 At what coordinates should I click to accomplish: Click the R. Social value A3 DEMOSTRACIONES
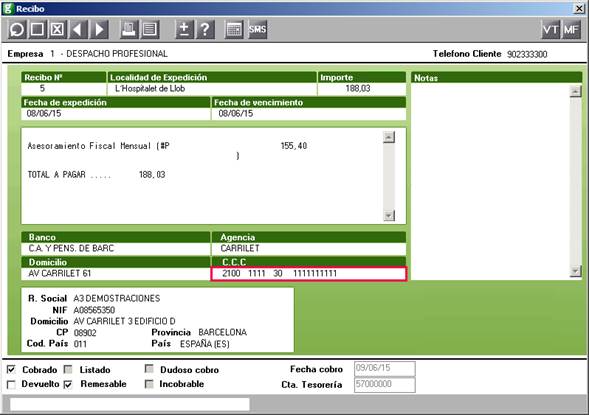click(117, 299)
